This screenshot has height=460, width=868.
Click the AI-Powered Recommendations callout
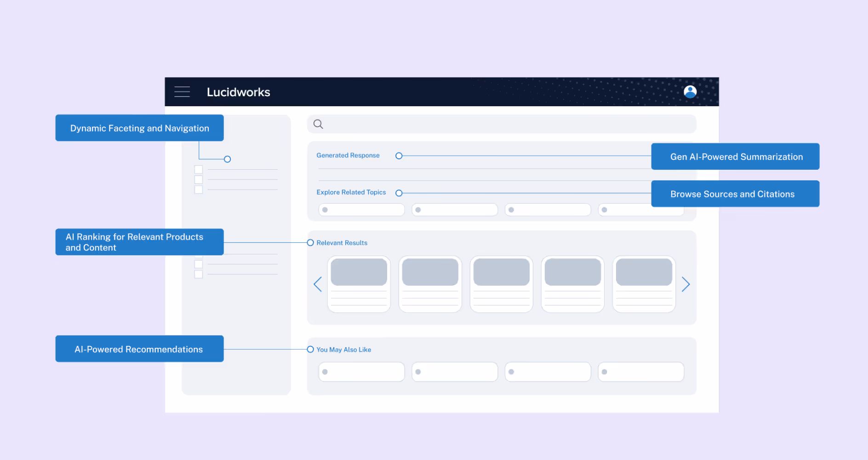point(139,349)
